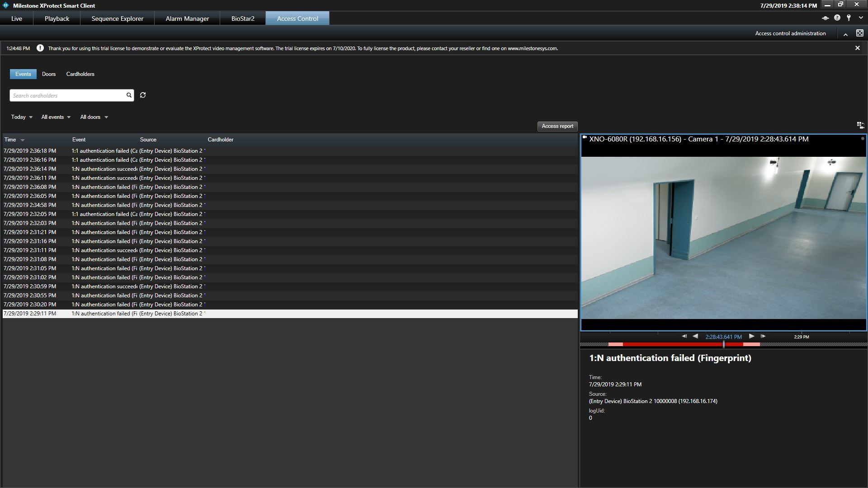The width and height of the screenshot is (868, 488).
Task: Select the 2:30:20 PM event row
Action: [x=290, y=305]
